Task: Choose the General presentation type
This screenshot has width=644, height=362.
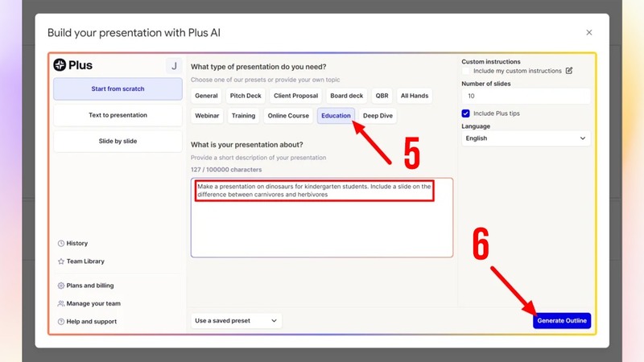Action: click(x=206, y=96)
